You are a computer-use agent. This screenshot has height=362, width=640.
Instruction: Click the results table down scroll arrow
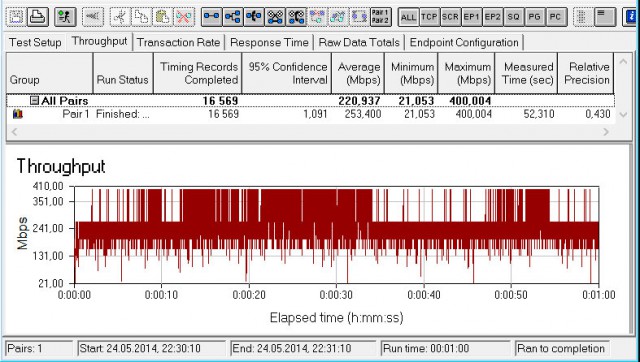[x=623, y=115]
